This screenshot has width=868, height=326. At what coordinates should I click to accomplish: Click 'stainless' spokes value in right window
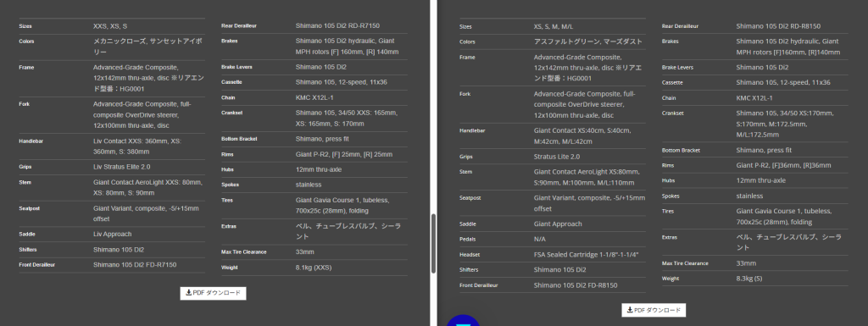(749, 196)
